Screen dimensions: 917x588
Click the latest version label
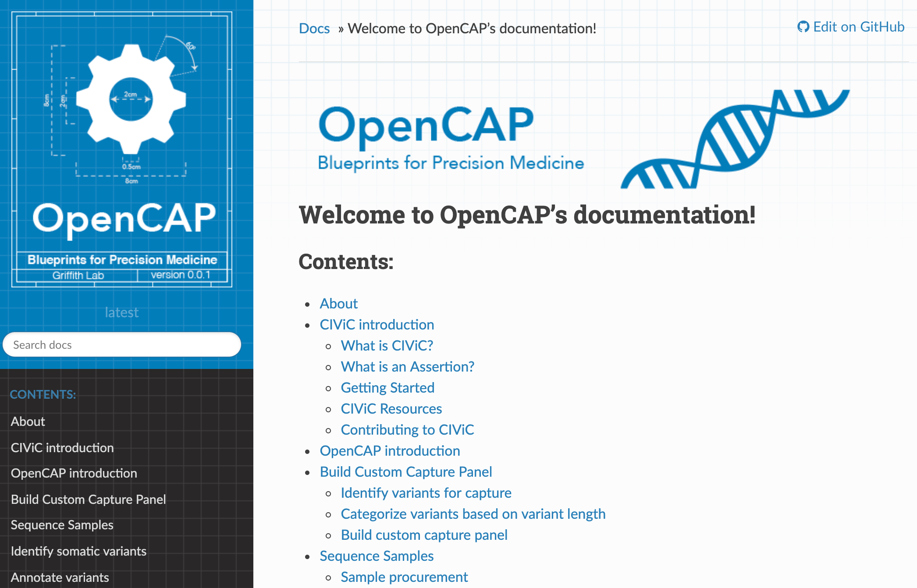122,312
